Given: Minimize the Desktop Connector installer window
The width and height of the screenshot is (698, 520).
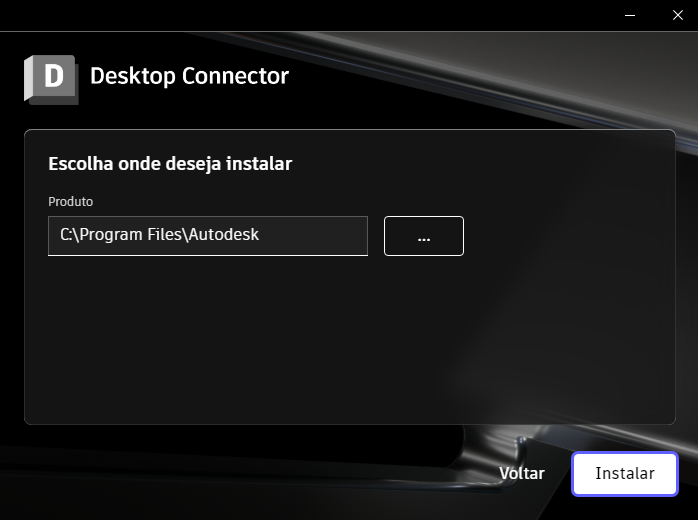Looking at the screenshot, I should tap(630, 15).
